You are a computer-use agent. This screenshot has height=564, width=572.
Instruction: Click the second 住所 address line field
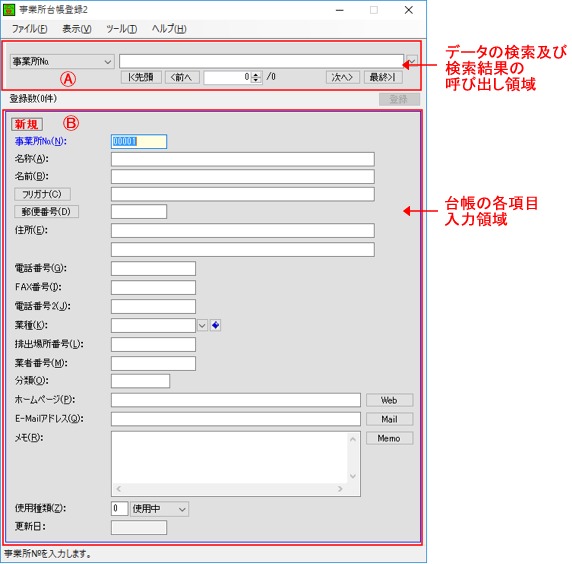click(243, 250)
